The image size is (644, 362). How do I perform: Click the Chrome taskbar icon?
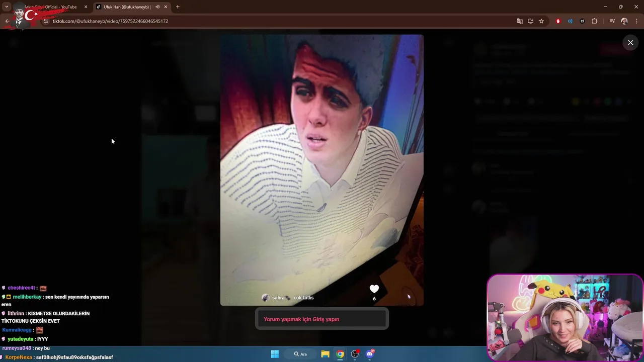(x=340, y=354)
